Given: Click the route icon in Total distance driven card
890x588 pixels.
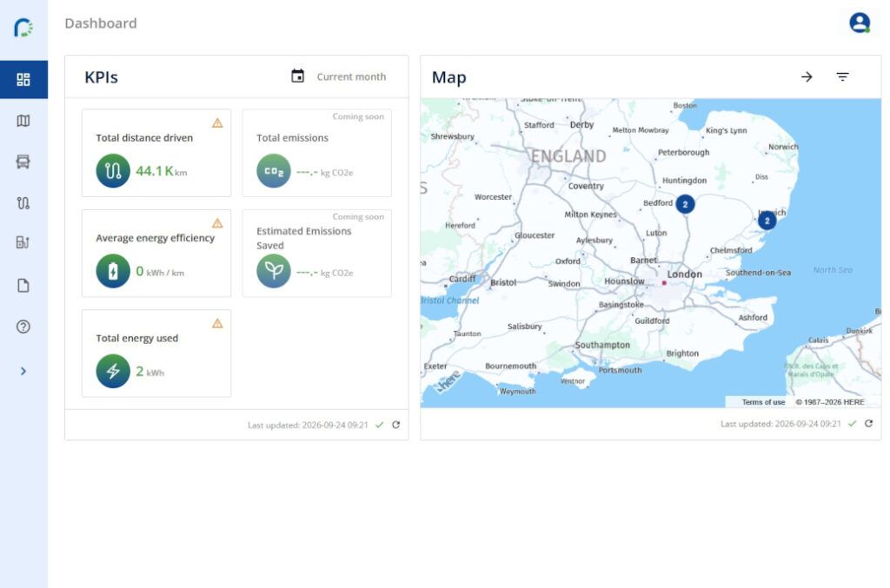Looking at the screenshot, I should pyautogui.click(x=113, y=171).
